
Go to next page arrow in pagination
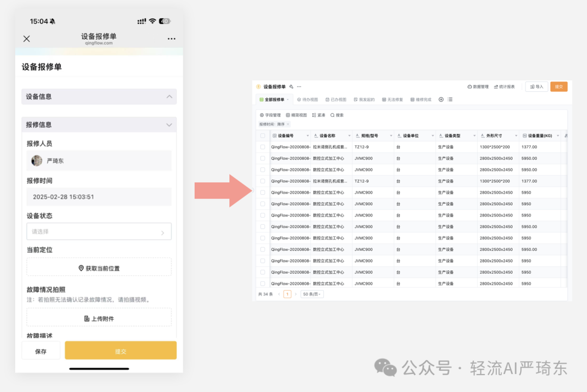pos(296,294)
